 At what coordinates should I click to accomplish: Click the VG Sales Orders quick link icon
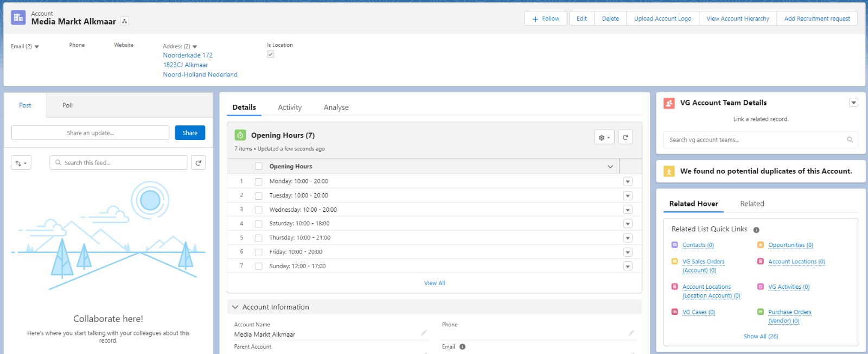coord(675,261)
